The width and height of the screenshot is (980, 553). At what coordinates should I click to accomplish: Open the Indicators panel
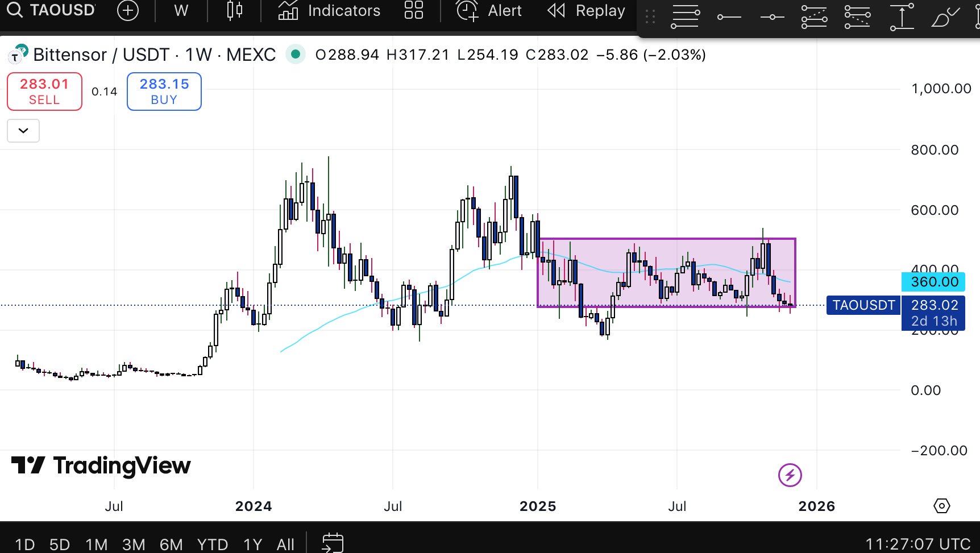pyautogui.click(x=330, y=11)
